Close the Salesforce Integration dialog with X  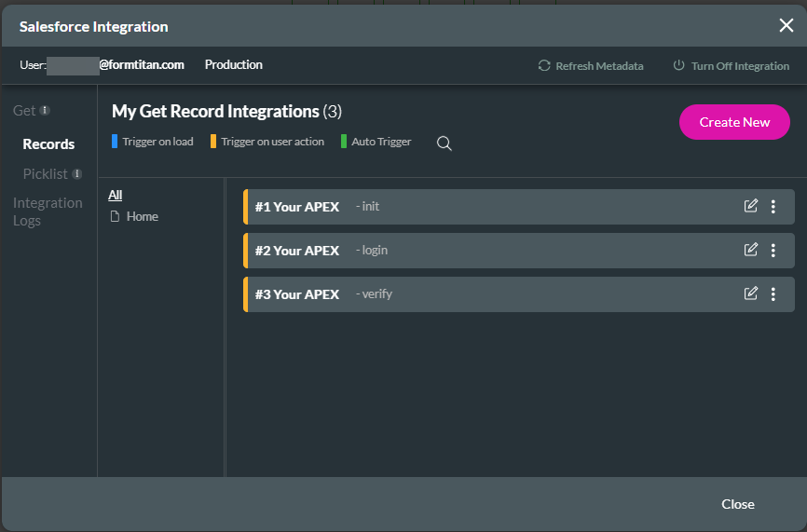786,25
